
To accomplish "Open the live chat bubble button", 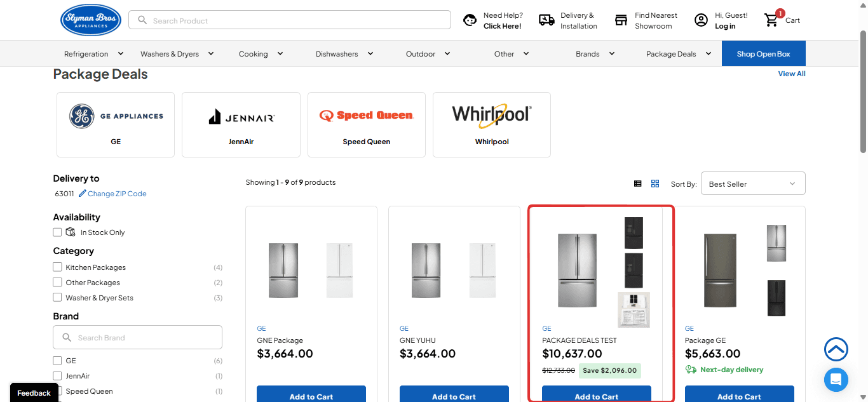I will (x=836, y=380).
